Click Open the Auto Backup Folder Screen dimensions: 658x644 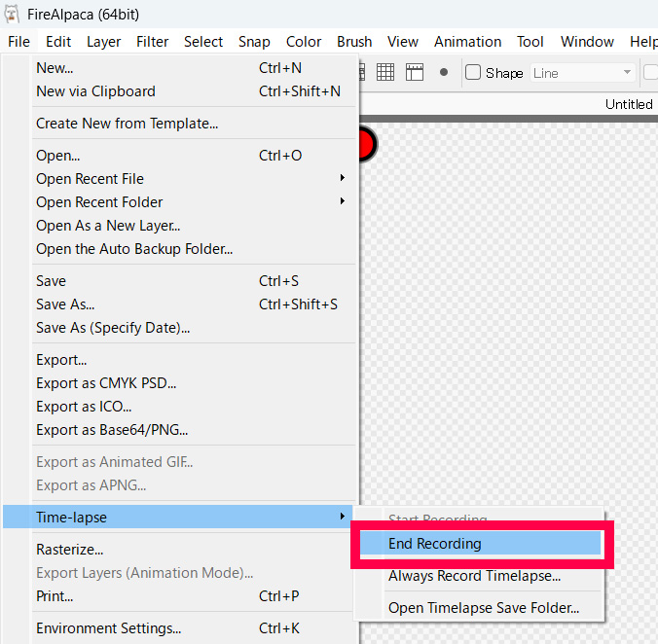coord(134,249)
